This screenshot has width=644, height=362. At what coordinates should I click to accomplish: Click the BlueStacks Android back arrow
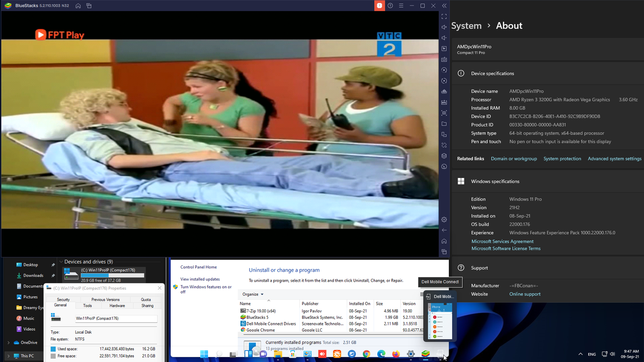click(x=444, y=230)
